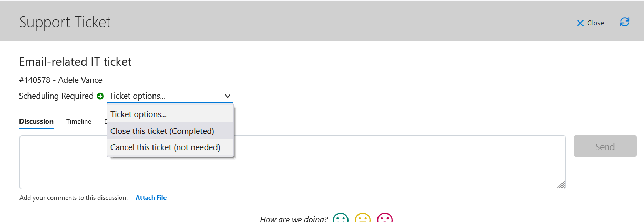Rate with the yellow neutral smiley face

(363, 218)
